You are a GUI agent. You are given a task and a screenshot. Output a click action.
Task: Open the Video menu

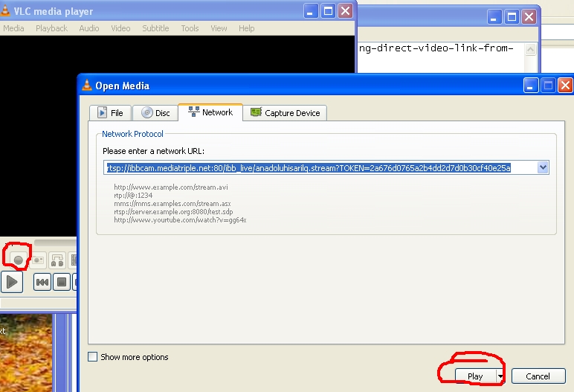tap(120, 28)
